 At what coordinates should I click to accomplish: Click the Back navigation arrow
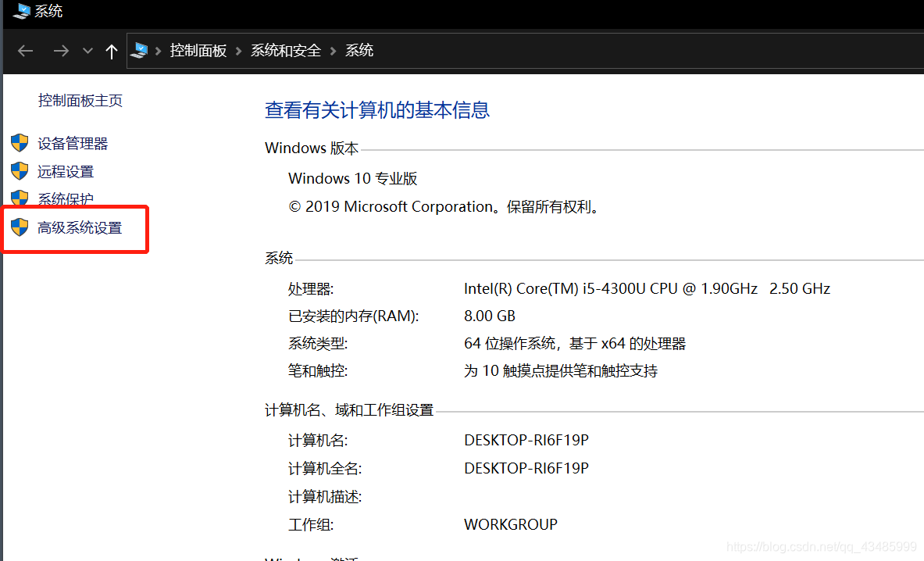tap(25, 52)
